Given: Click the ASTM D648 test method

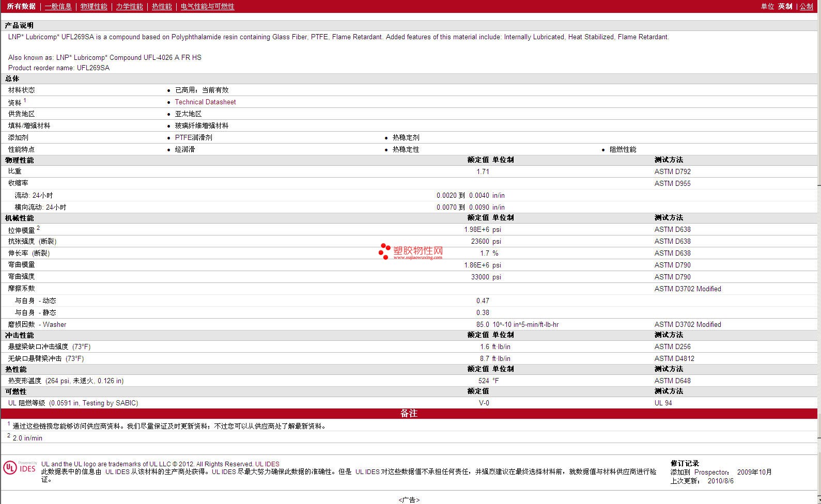Looking at the screenshot, I should click(672, 381).
